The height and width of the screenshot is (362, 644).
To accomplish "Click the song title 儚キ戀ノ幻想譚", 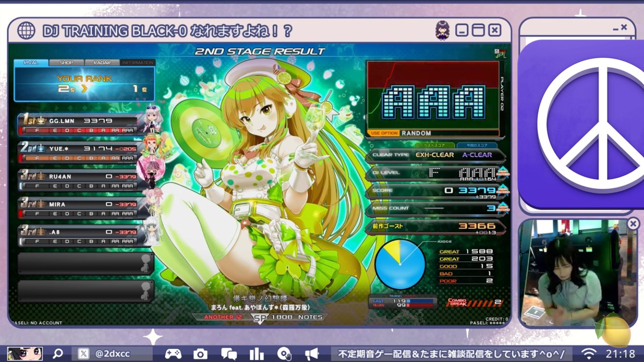I will click(259, 299).
